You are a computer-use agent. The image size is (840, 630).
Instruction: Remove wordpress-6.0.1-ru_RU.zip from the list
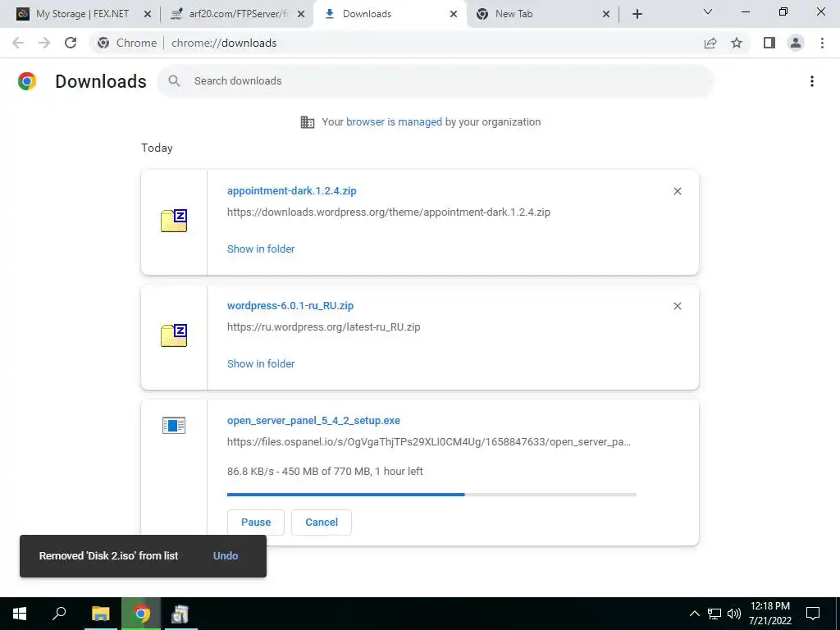(x=678, y=306)
